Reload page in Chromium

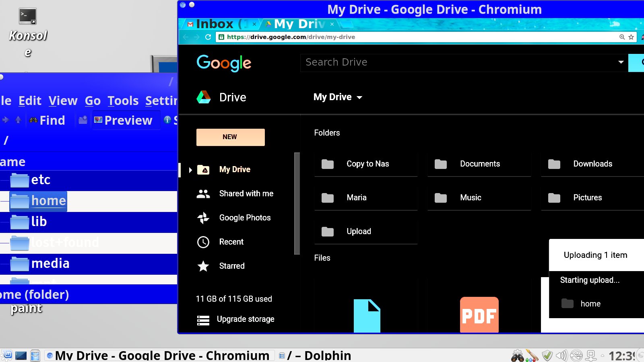pos(208,37)
